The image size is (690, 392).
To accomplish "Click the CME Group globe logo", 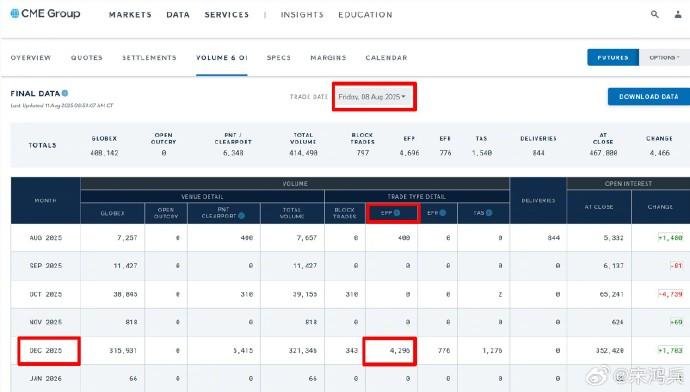I will click(x=15, y=14).
